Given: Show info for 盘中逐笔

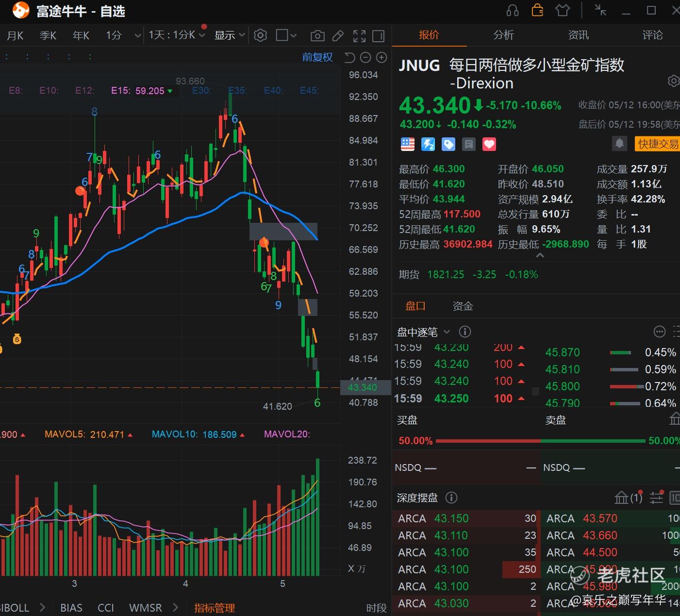Looking at the screenshot, I should [x=465, y=332].
